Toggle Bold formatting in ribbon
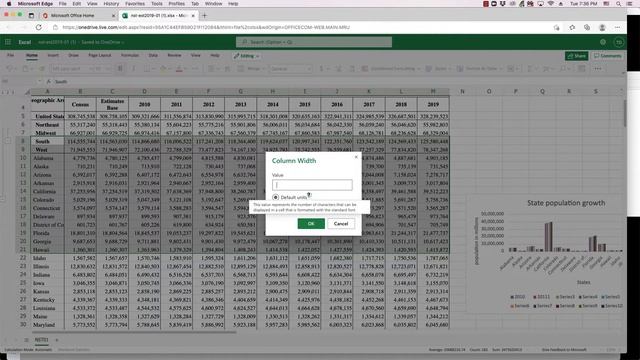The height and width of the screenshot is (360, 640). [x=120, y=69]
